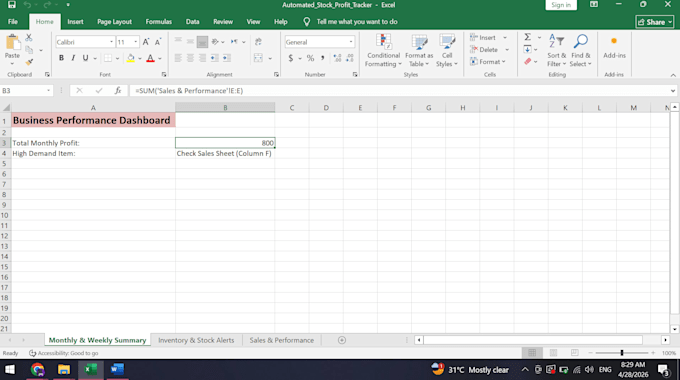This screenshot has height=380, width=680.
Task: Toggle bottom vertical alignment
Action: click(x=202, y=42)
